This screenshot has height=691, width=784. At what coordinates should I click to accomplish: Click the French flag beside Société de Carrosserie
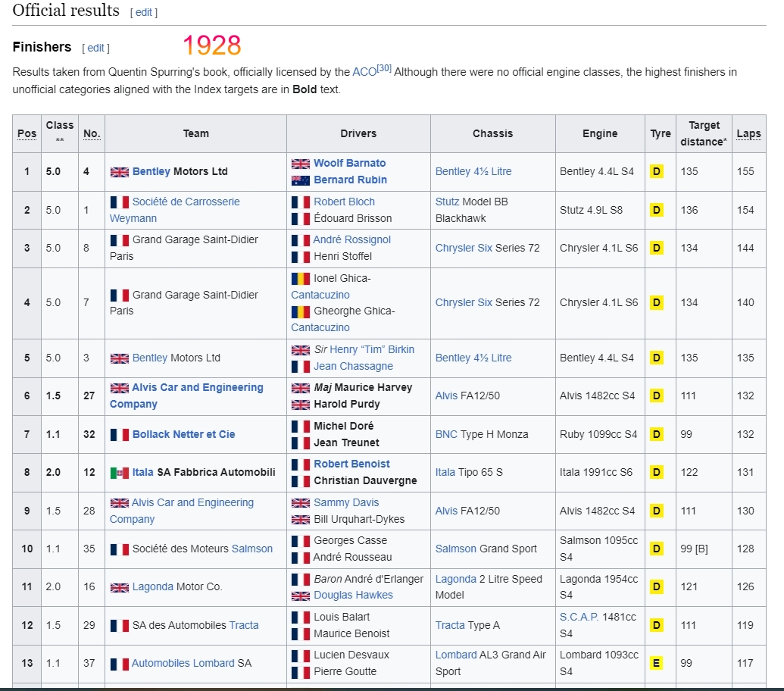[120, 202]
